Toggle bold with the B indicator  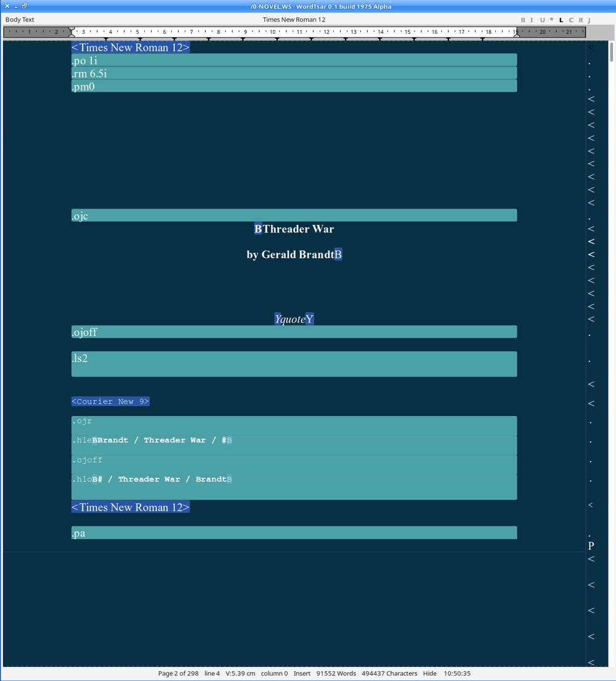coord(522,20)
